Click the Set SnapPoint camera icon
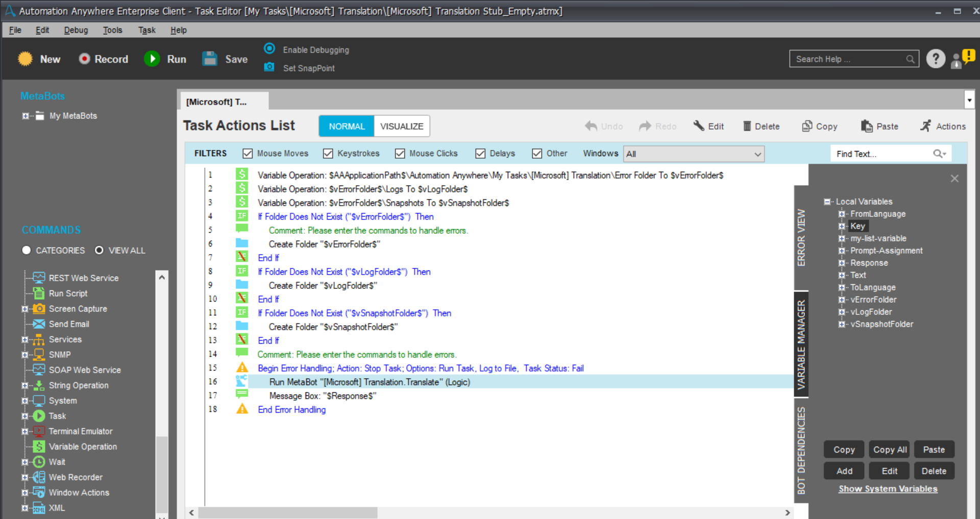980x519 pixels. [x=269, y=67]
